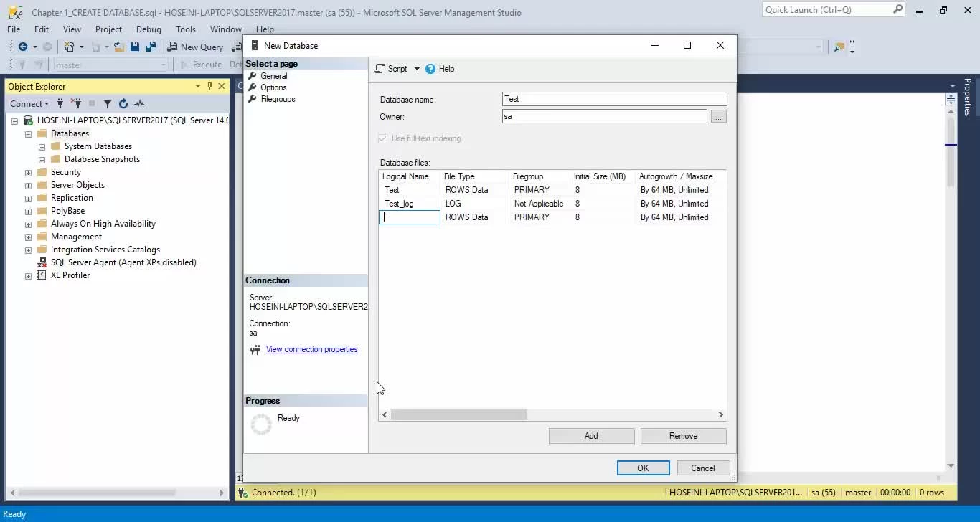The height and width of the screenshot is (522, 980).
Task: Open the Connect dropdown in Object Explorer
Action: point(29,103)
